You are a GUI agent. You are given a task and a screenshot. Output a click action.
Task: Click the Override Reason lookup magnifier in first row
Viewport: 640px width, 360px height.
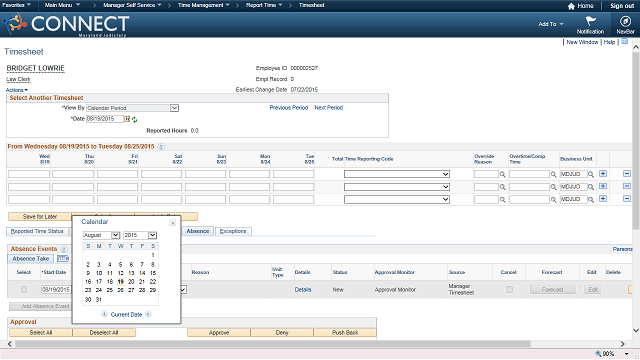pos(502,174)
